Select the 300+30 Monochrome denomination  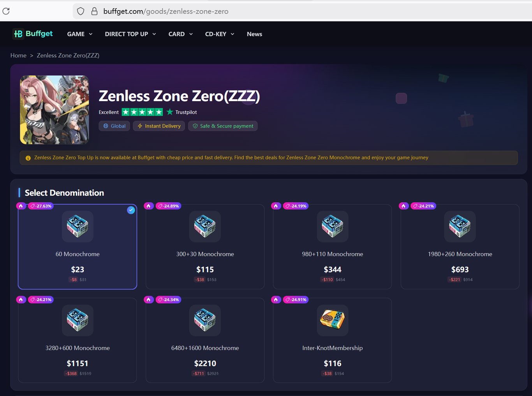(x=205, y=247)
